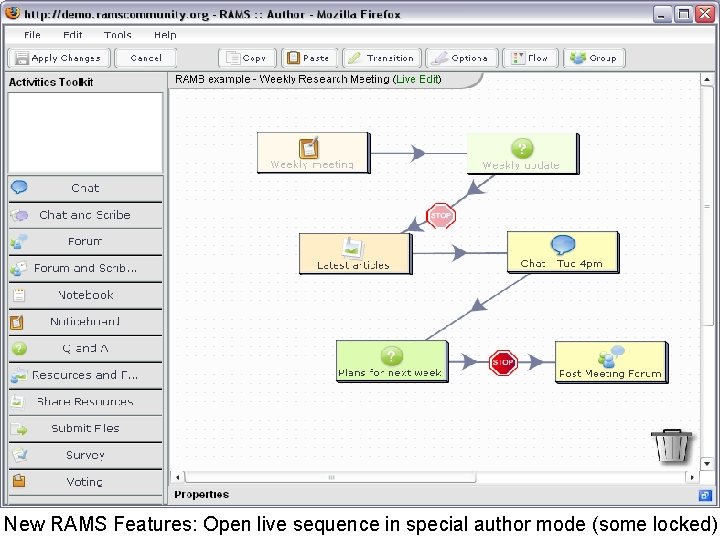This screenshot has height=540, width=720.
Task: Click the canvas vertical scrollbar down arrow
Action: 707,464
